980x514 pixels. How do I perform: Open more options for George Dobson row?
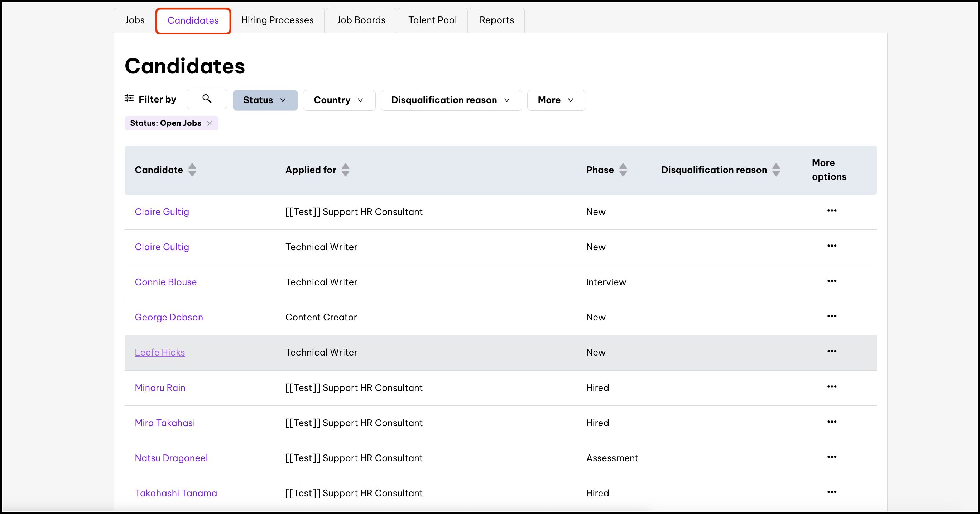click(832, 316)
